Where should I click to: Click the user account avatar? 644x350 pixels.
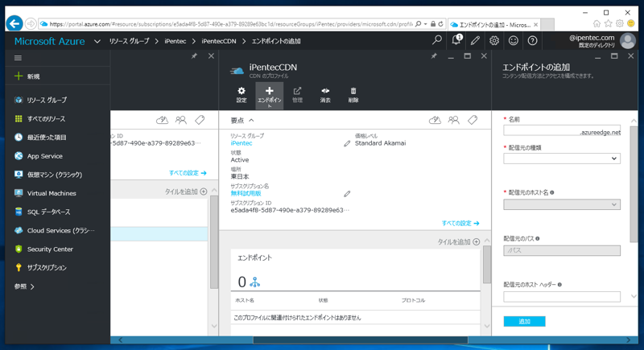coord(628,40)
